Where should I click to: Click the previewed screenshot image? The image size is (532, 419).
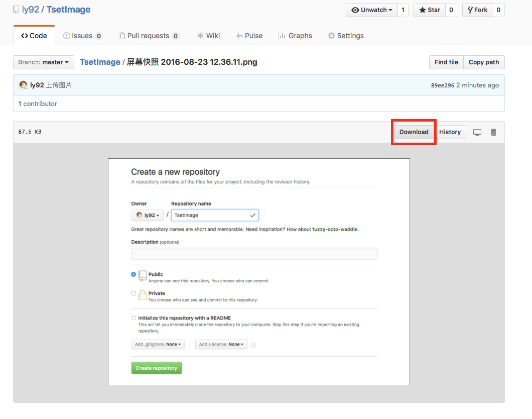[x=259, y=272]
